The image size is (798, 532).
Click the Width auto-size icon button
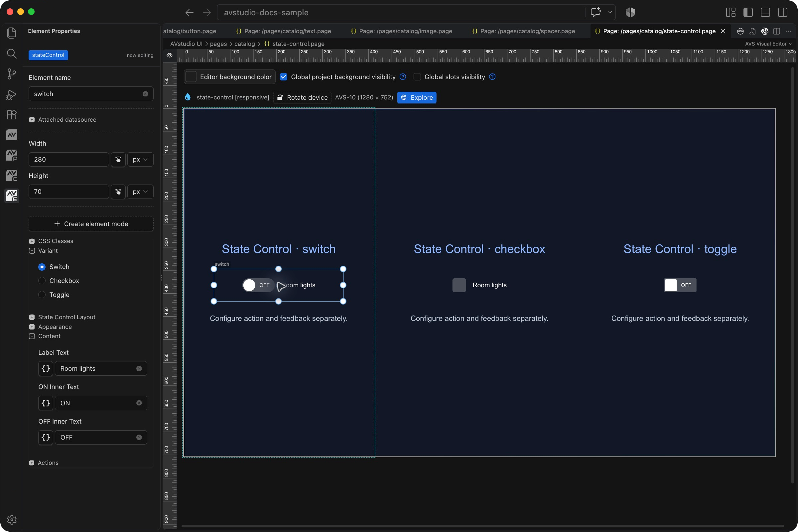(118, 160)
